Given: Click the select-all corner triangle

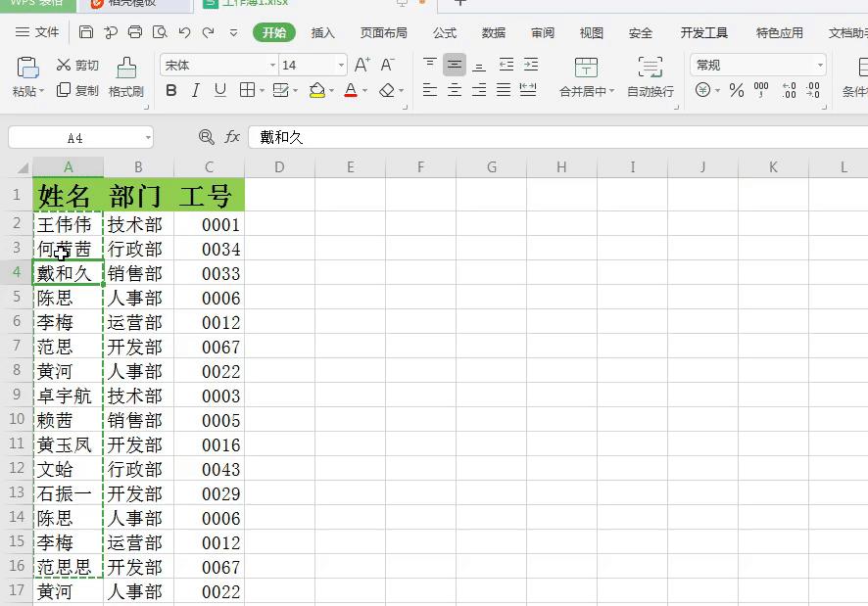Looking at the screenshot, I should point(23,167).
